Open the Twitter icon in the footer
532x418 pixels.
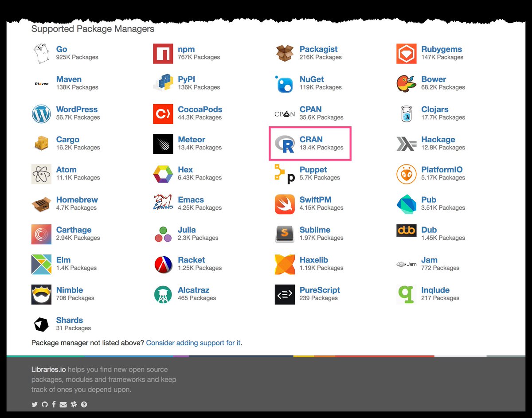point(35,404)
